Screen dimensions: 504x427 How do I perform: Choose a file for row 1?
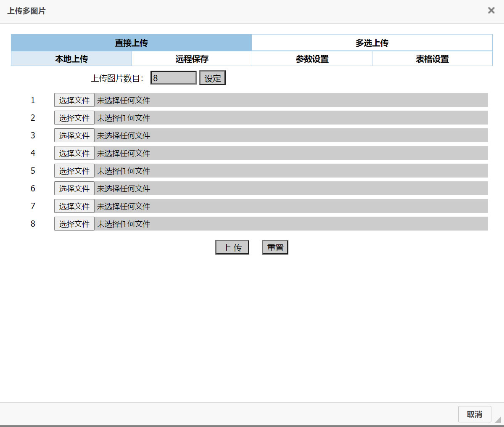pos(74,100)
